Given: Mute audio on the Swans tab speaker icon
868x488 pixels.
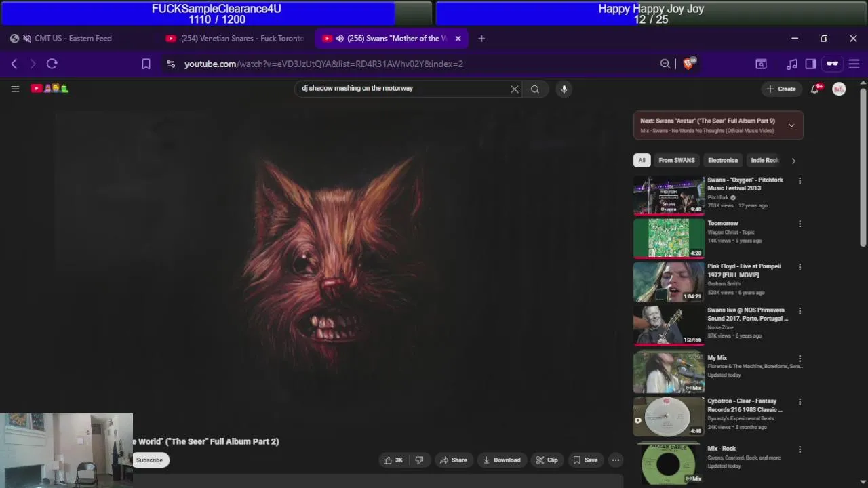Looking at the screenshot, I should [x=340, y=39].
